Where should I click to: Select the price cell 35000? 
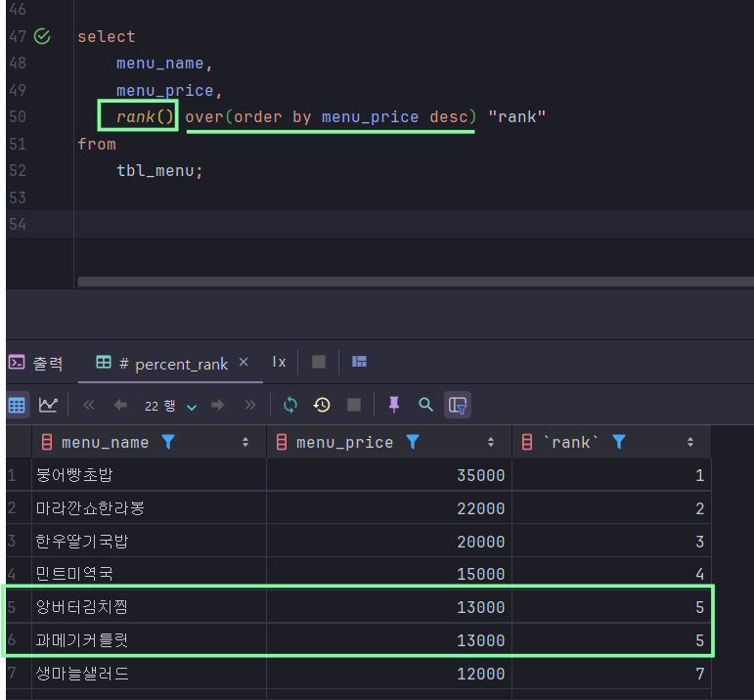pos(389,475)
